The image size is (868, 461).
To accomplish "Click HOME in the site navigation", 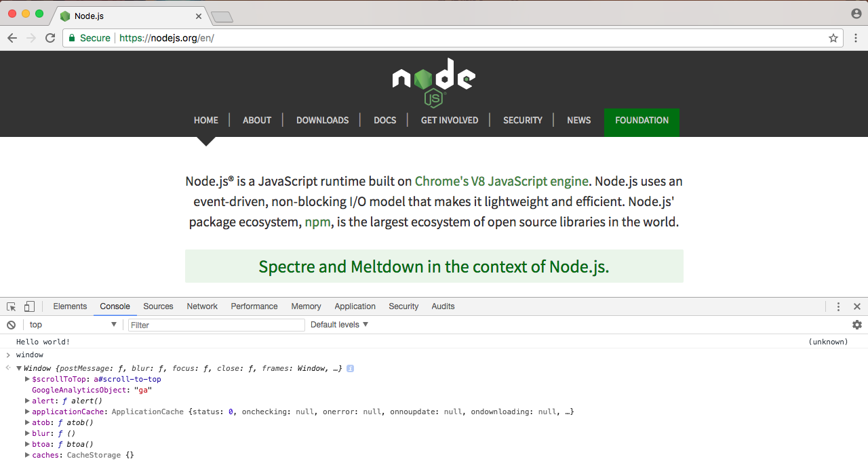I will click(x=206, y=120).
